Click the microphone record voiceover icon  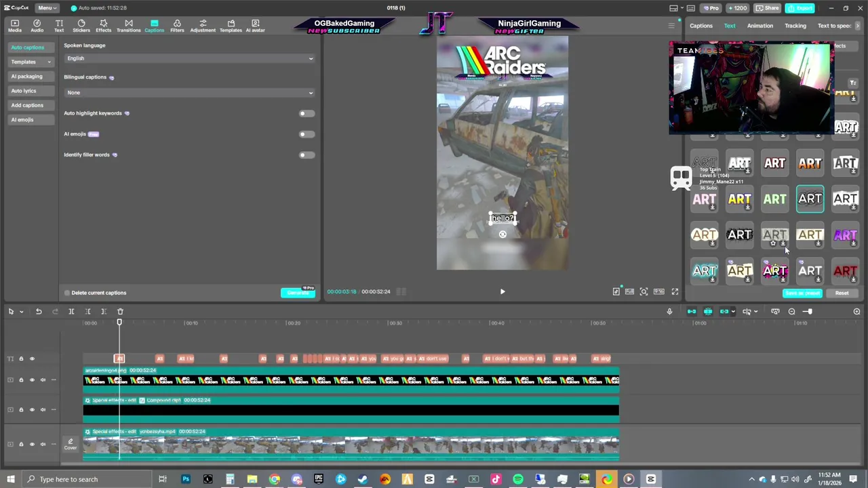[669, 311]
